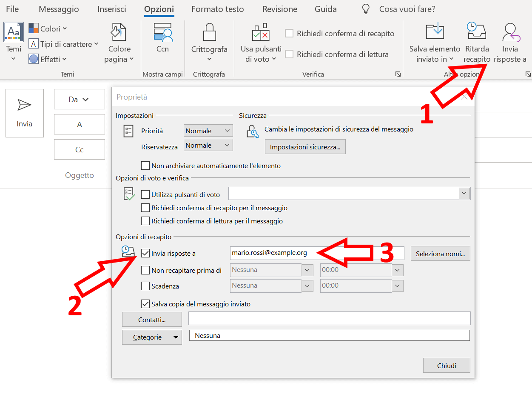Expand the voting buttons combo box
The image size is (532, 397).
tap(464, 193)
